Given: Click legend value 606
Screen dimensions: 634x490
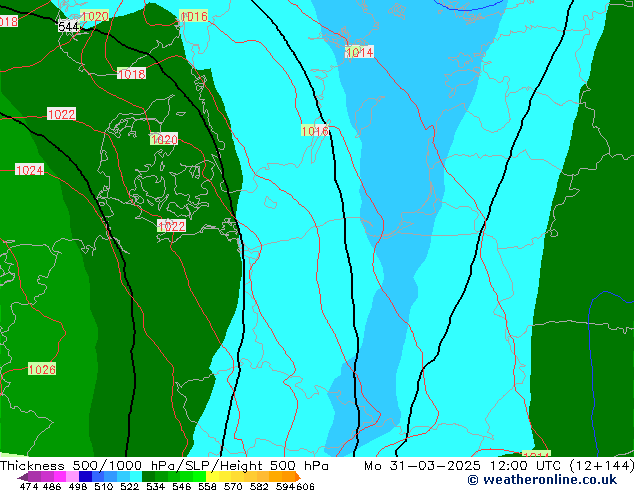Looking at the screenshot, I should (305, 486).
